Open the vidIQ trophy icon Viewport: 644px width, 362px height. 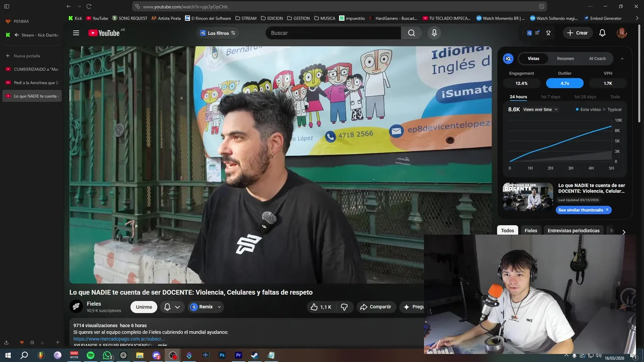click(548, 33)
